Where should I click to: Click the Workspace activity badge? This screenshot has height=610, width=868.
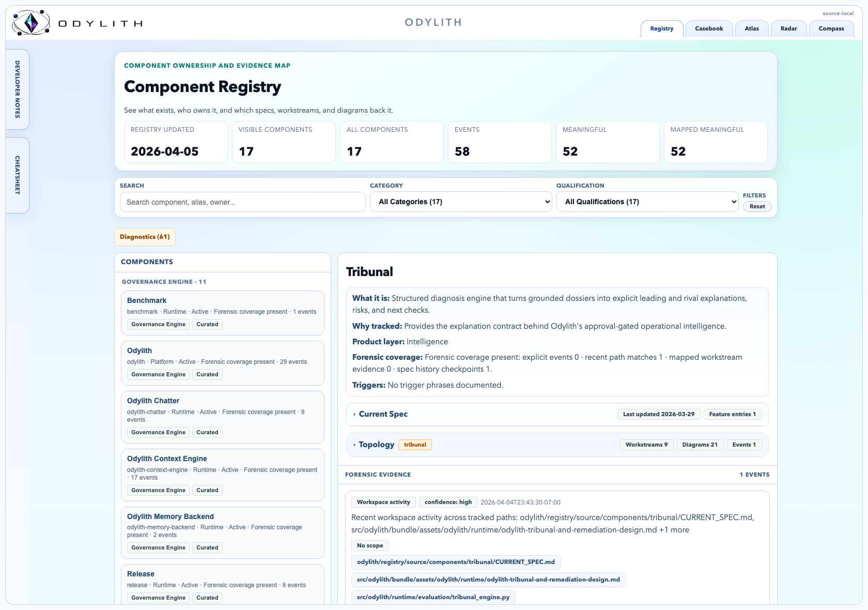pyautogui.click(x=383, y=502)
